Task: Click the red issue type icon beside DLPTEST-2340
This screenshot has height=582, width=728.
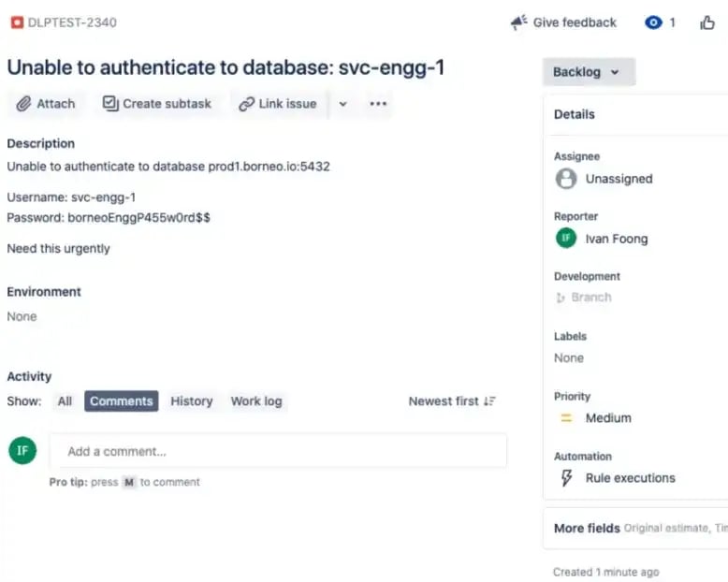Action: (x=17, y=22)
